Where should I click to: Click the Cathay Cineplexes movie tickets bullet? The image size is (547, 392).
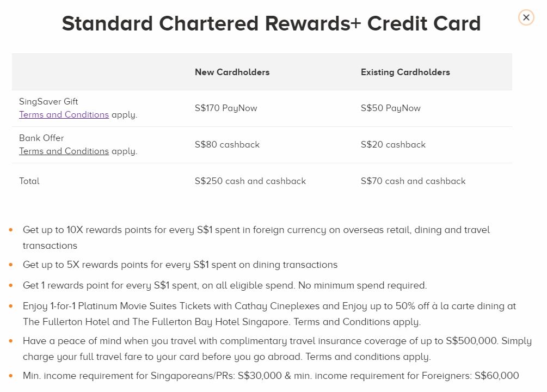(x=269, y=307)
